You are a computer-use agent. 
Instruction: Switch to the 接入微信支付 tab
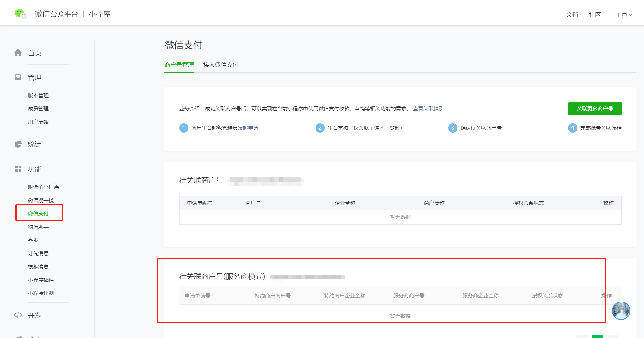tap(220, 65)
